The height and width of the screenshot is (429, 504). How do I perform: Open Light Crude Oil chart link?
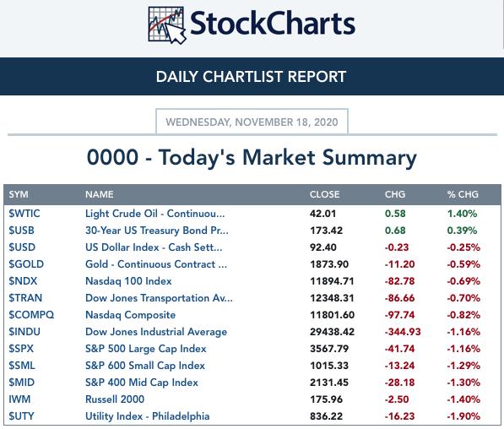coord(155,214)
